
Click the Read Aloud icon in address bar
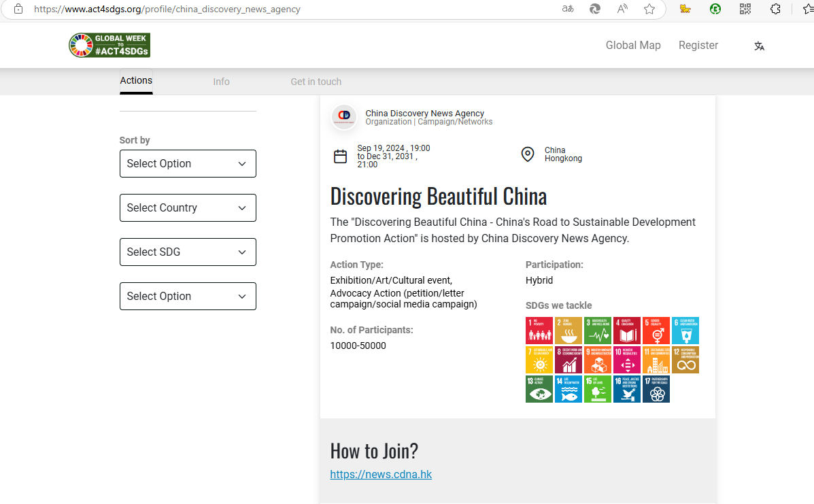[622, 9]
